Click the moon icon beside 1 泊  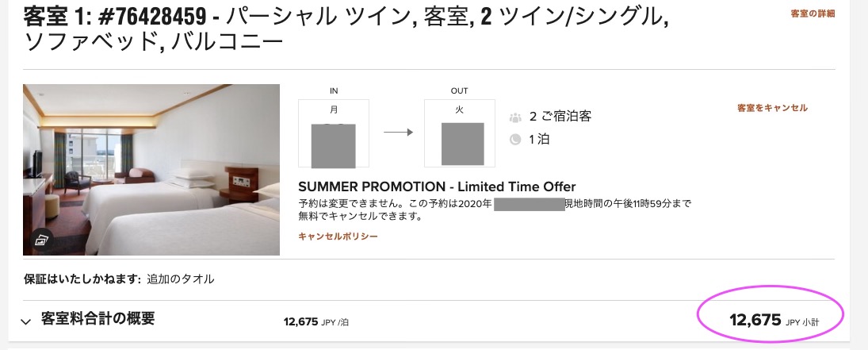point(515,140)
